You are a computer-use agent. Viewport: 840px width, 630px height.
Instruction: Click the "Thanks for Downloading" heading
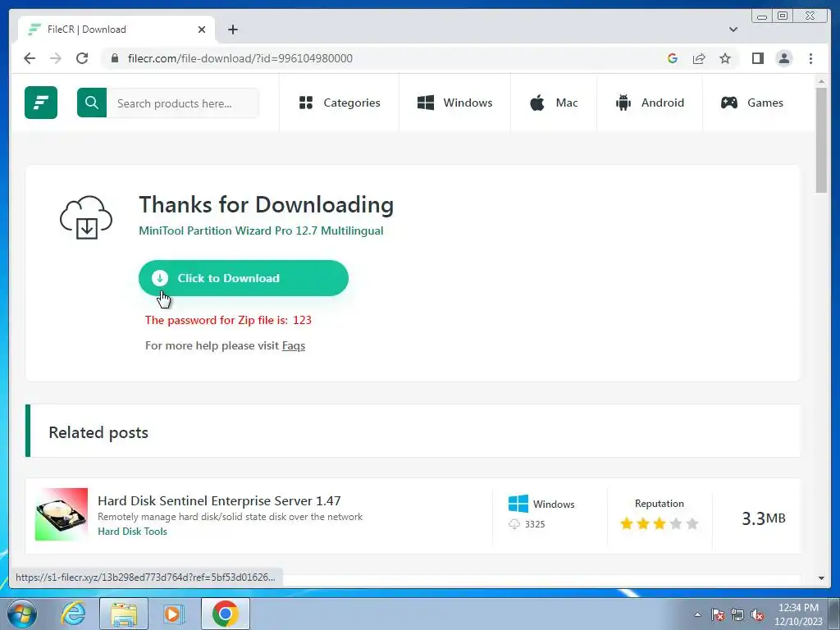click(x=267, y=204)
